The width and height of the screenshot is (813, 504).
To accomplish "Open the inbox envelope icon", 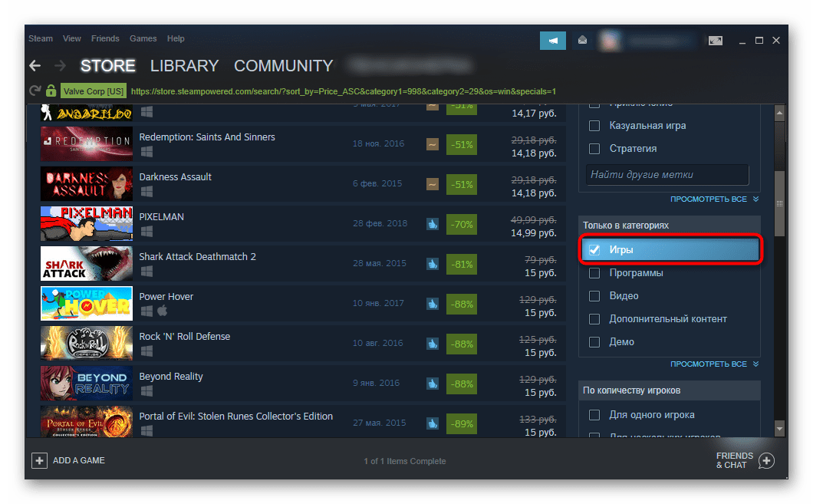I will [x=582, y=40].
